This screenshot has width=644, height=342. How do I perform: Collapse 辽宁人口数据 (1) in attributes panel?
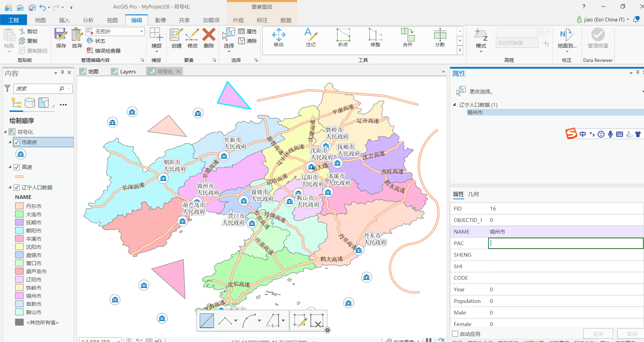point(454,105)
